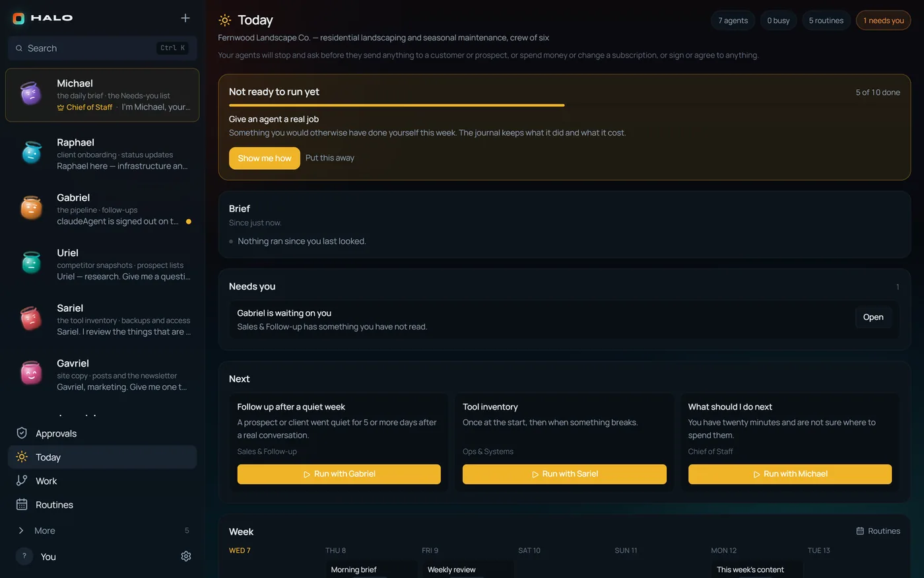Open the Morning brief routine on Thursday
Image resolution: width=924 pixels, height=578 pixels.
tap(372, 569)
